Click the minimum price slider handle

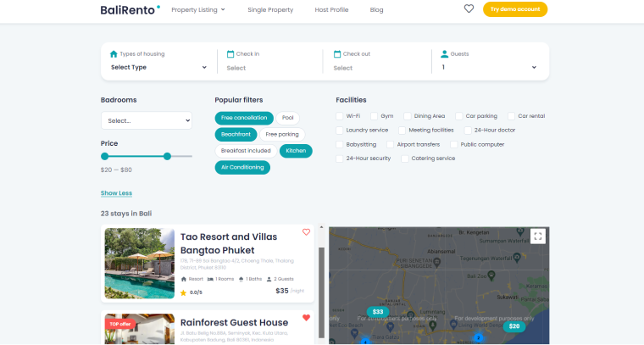[105, 156]
